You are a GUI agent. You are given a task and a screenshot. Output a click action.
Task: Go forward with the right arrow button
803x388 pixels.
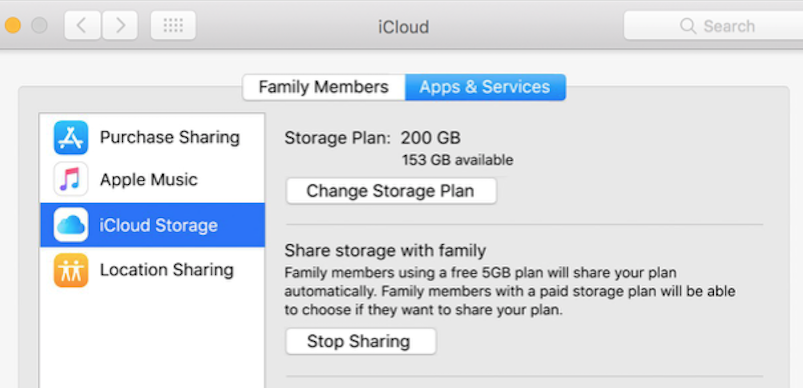[x=120, y=25]
